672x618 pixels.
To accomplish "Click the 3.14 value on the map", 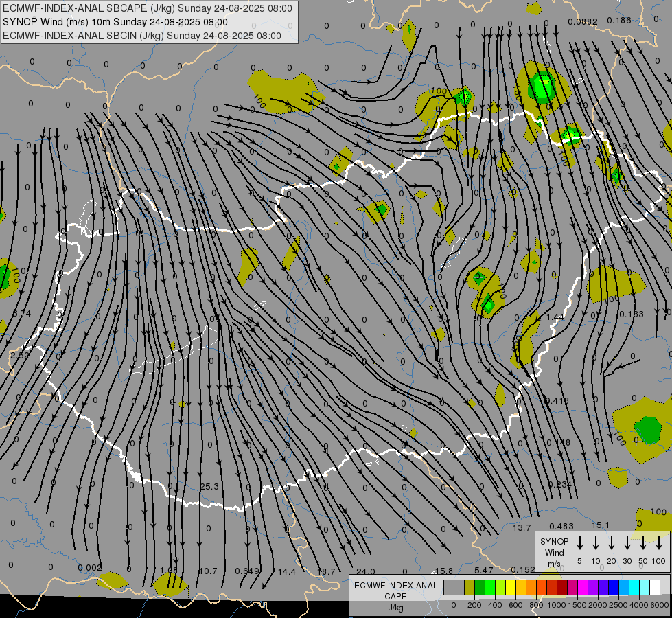I will [x=22, y=314].
